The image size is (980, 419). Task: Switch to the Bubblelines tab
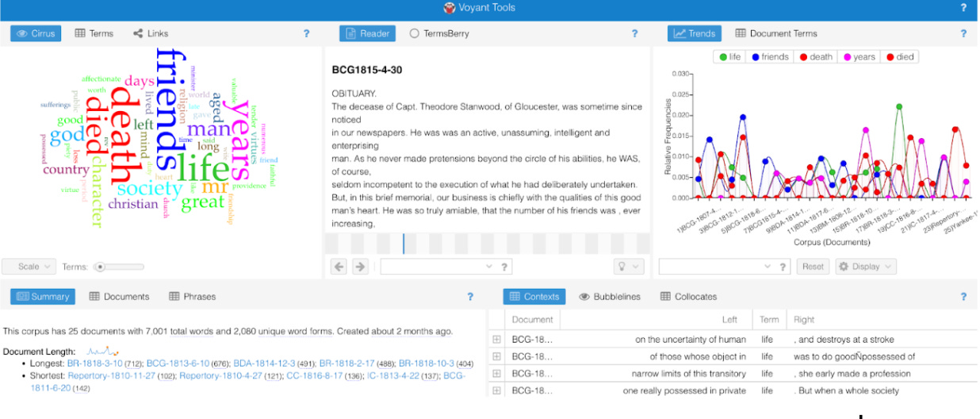611,297
